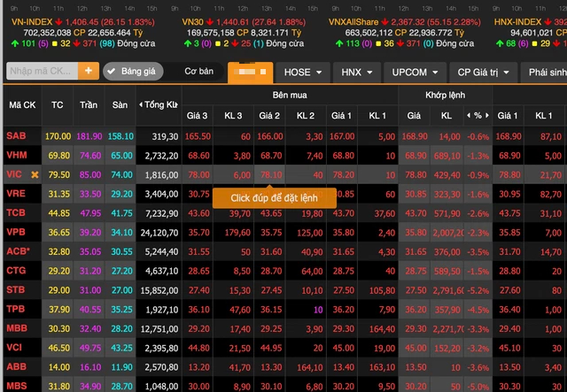
Task: Switch to the Phái sinh tab
Action: point(545,72)
